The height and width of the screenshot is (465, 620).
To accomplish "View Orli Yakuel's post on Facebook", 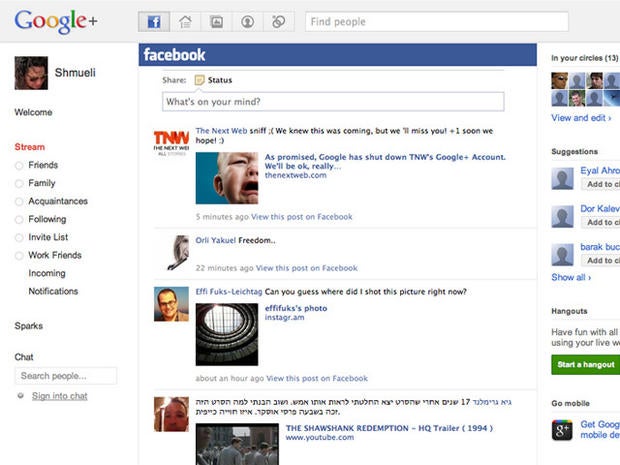I will (x=306, y=268).
